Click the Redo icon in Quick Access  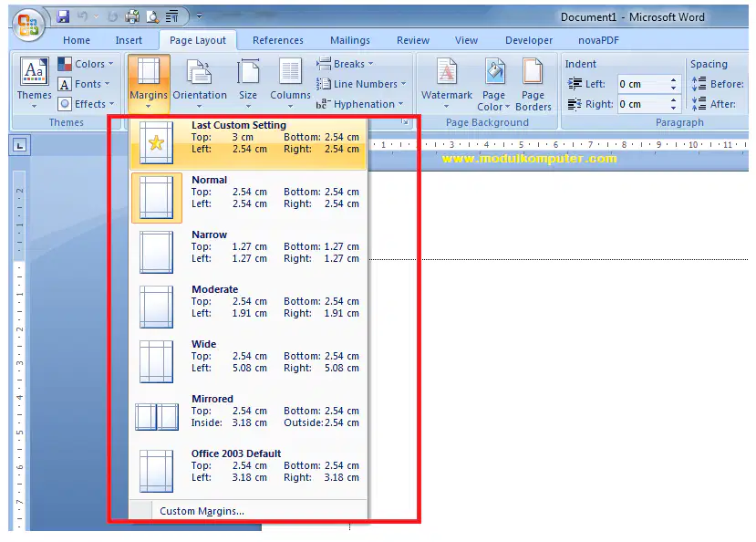[112, 16]
